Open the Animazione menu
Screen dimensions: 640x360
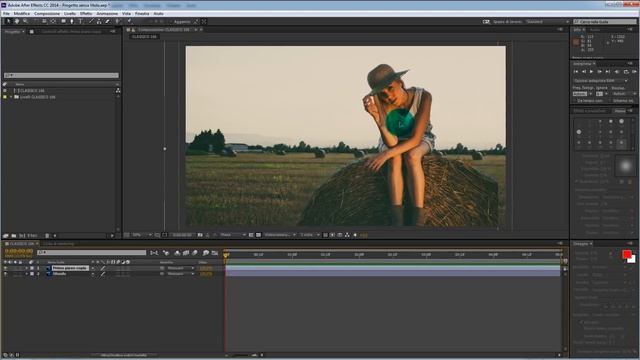(x=107, y=13)
